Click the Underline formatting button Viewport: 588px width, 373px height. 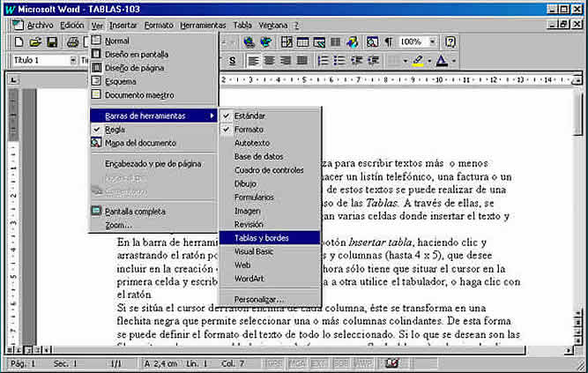tap(232, 61)
